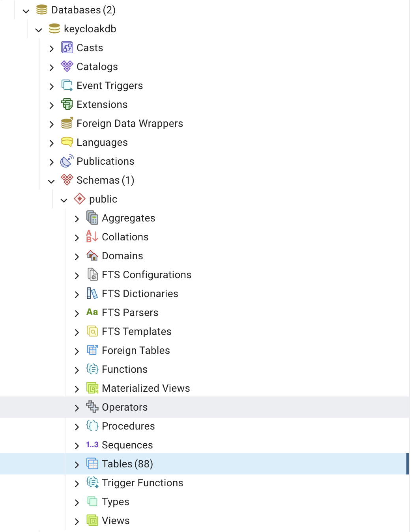Collapse the Schemas (1) node

51,181
